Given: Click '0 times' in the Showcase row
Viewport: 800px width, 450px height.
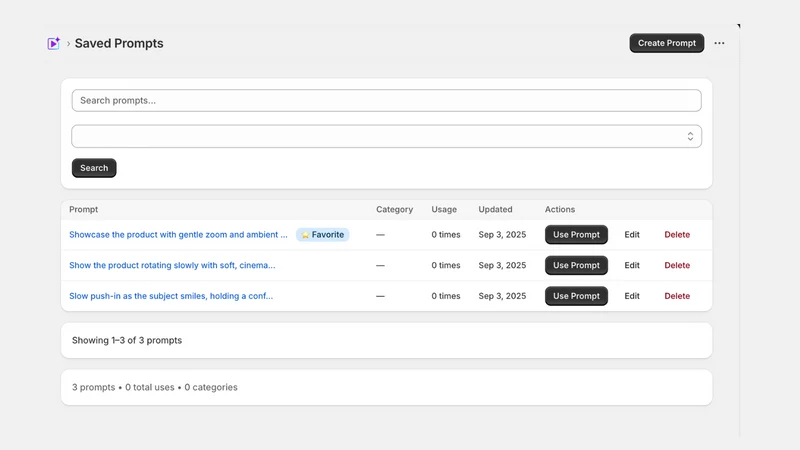Looking at the screenshot, I should (x=446, y=235).
